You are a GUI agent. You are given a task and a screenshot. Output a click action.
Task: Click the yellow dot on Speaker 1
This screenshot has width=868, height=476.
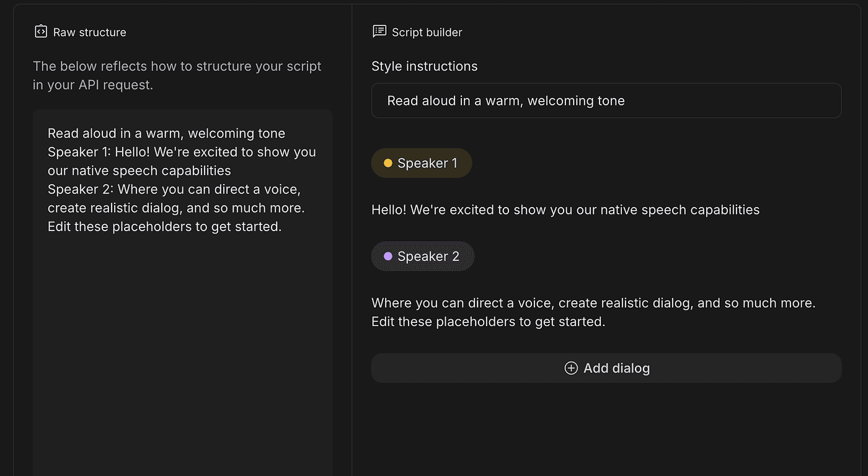coord(388,164)
